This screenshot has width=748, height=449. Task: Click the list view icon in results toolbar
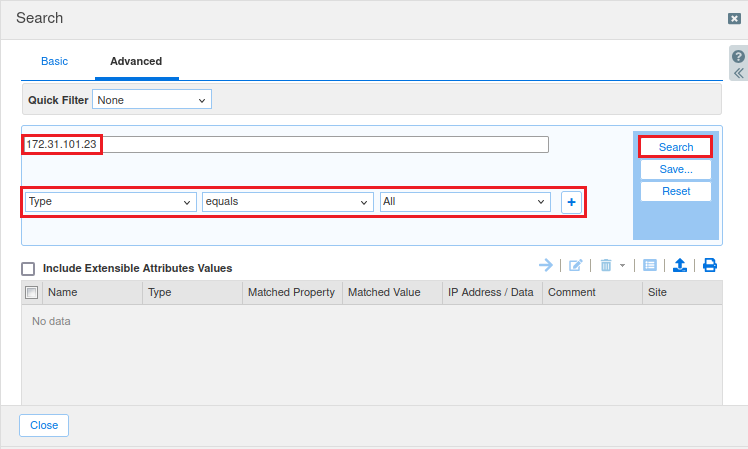[x=649, y=265]
